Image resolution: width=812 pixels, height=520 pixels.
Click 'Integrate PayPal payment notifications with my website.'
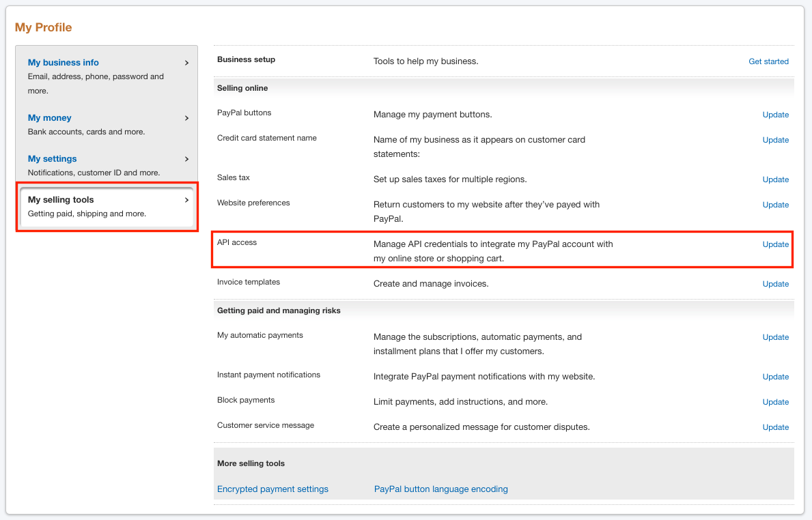pos(484,377)
